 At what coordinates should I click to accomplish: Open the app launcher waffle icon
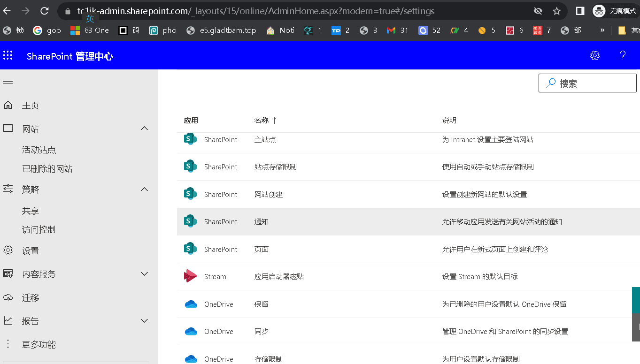tap(8, 56)
